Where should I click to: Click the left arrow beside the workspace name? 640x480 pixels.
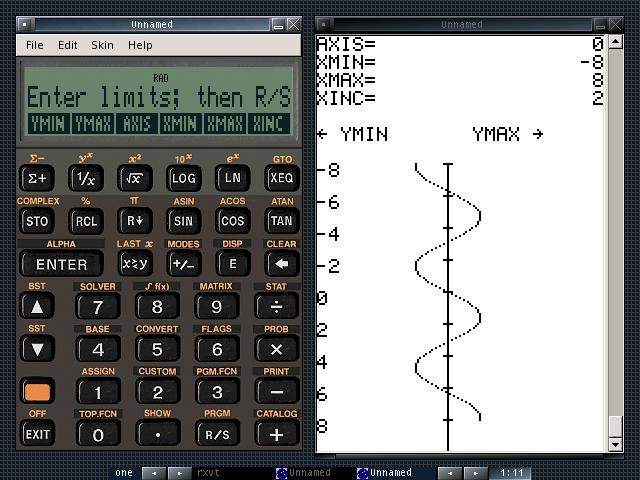(154, 473)
